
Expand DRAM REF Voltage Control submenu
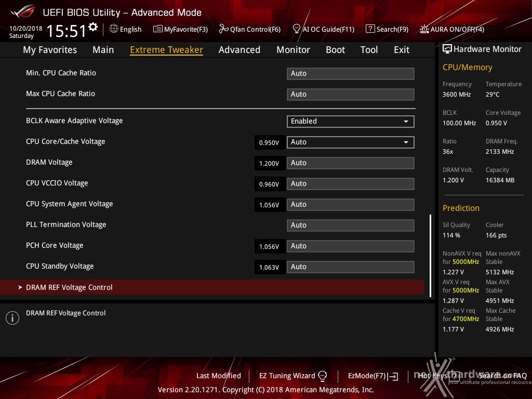pyautogui.click(x=212, y=287)
